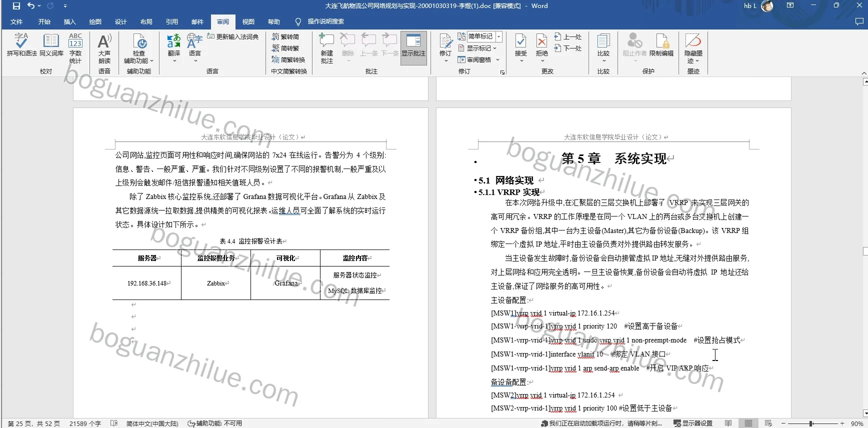
Task: Expand the Accept (接受) dropdown arrow
Action: 521,60
